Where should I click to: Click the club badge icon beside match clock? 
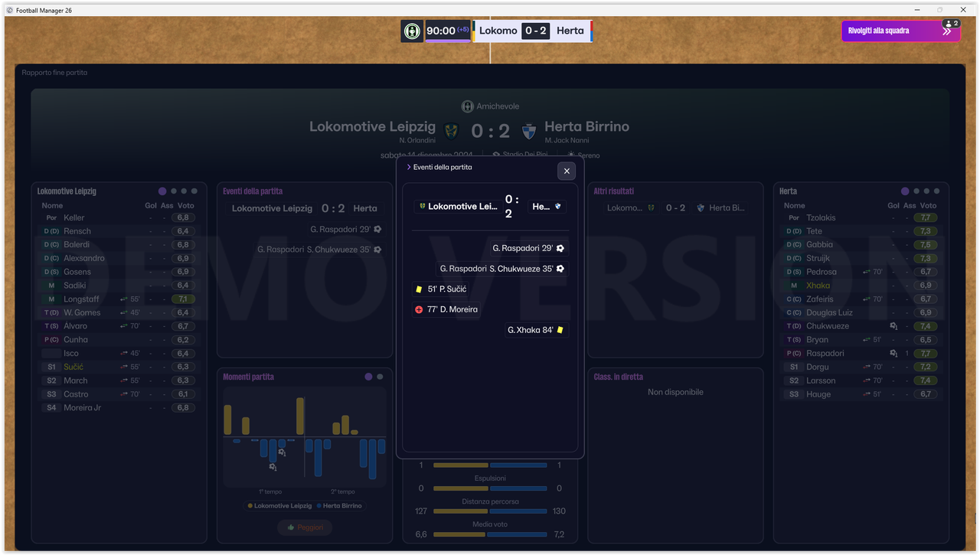pos(412,31)
